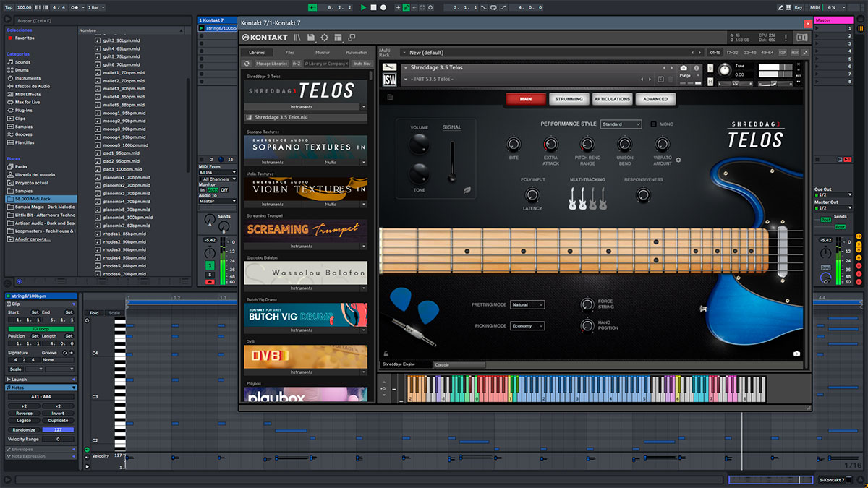Click the BITE knob
This screenshot has width=868, height=488.
click(x=514, y=144)
